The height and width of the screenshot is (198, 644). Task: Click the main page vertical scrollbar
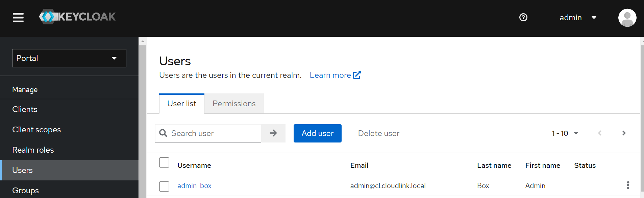point(642,118)
